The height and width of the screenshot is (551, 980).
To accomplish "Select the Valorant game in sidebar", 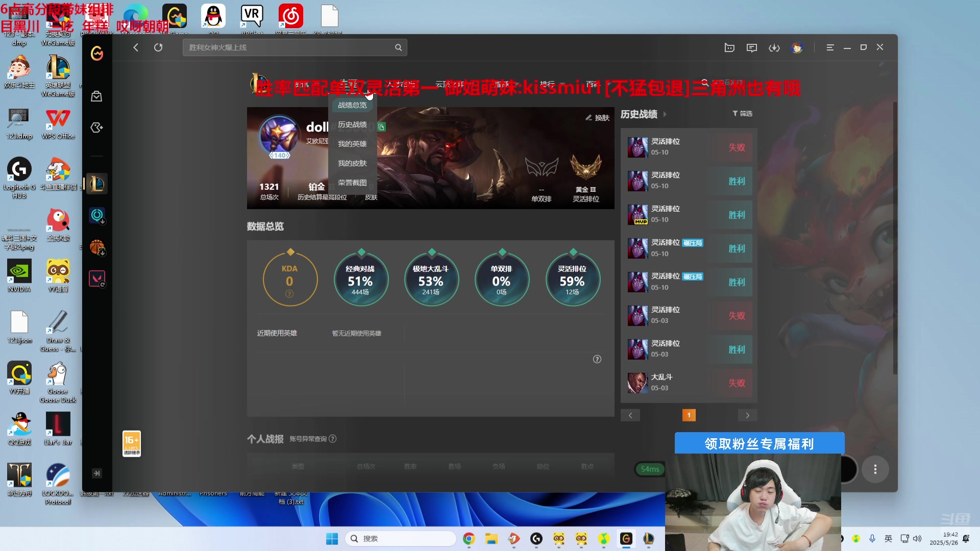I will (x=97, y=279).
